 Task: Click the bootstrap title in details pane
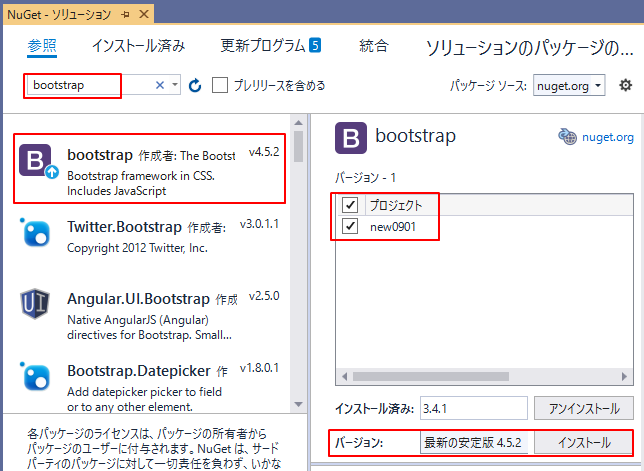tap(415, 136)
